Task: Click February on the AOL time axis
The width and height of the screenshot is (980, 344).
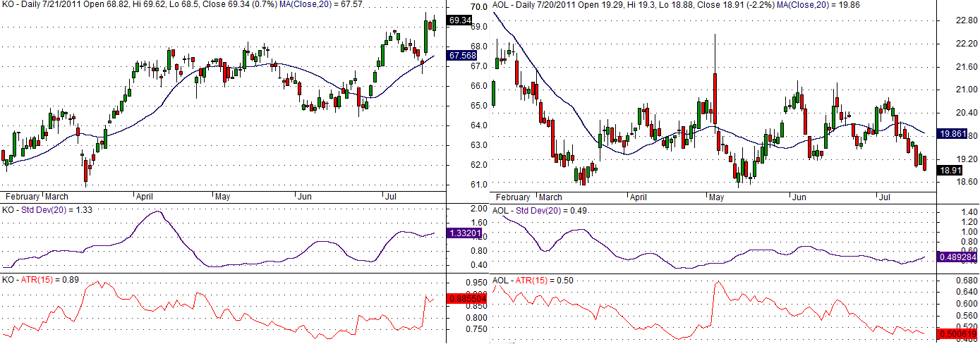Action: coord(513,197)
